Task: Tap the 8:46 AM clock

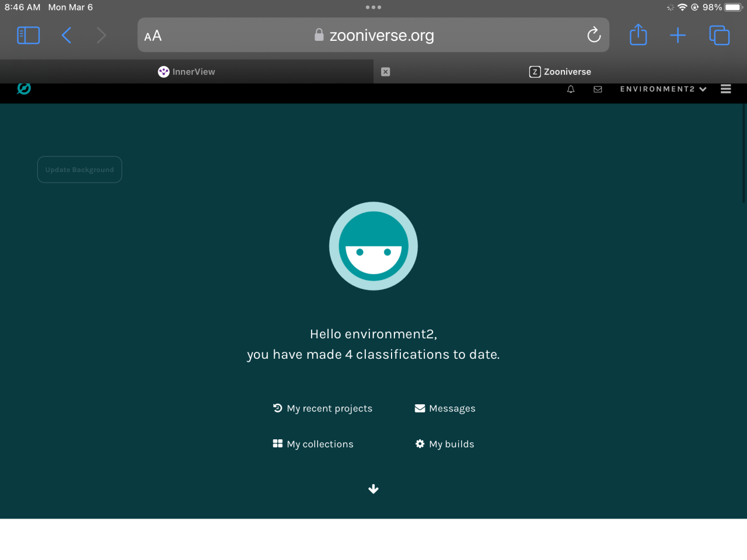Action: click(x=23, y=7)
